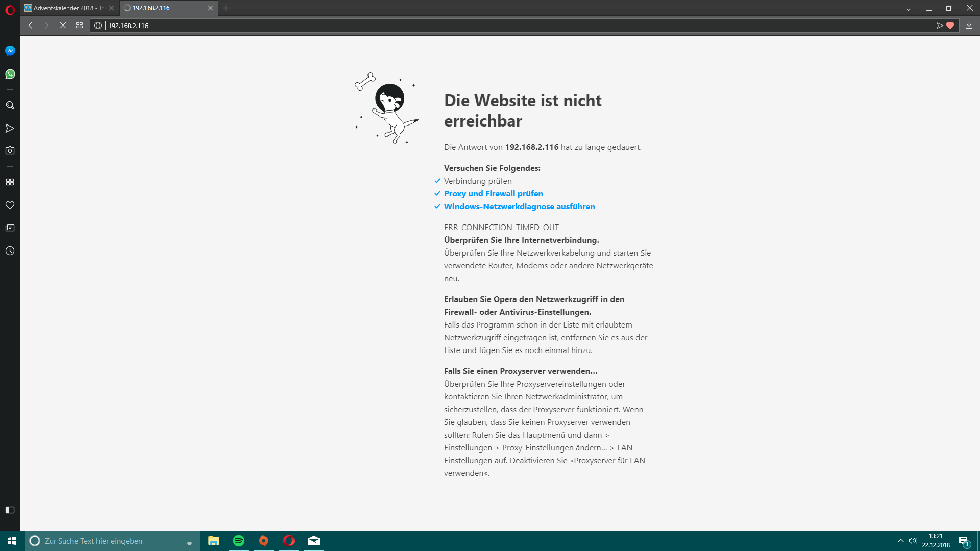Open a new tab with the plus button
The image size is (980, 551).
[x=226, y=8]
